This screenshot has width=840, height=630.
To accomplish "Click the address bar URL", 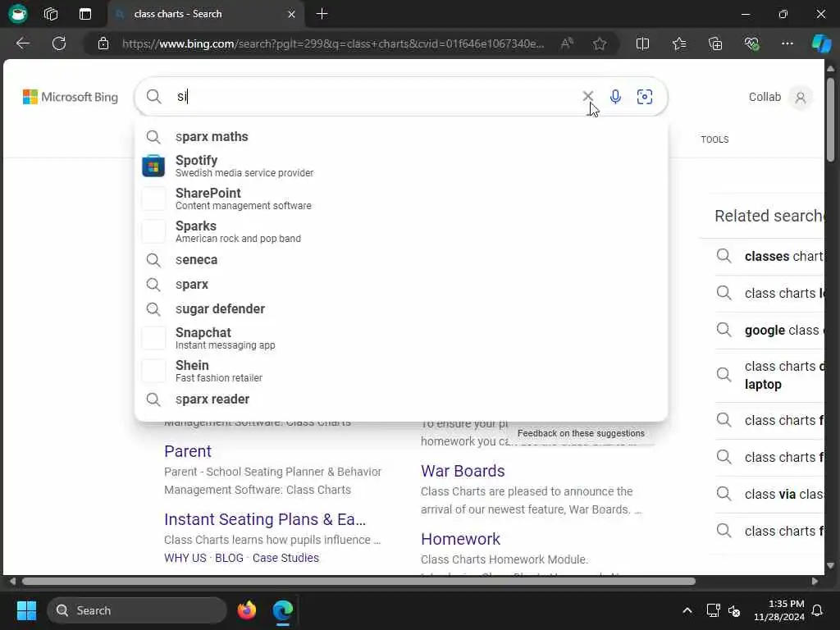I will 333,43.
